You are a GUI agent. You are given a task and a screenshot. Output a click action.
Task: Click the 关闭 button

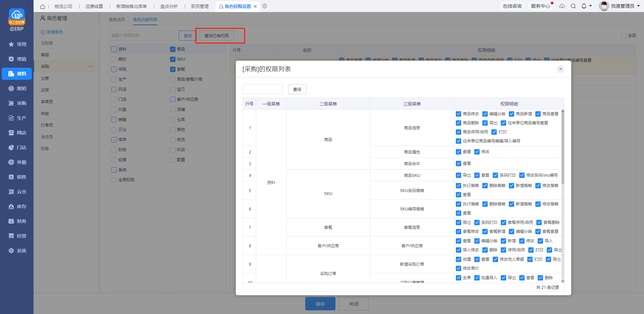pos(354,304)
